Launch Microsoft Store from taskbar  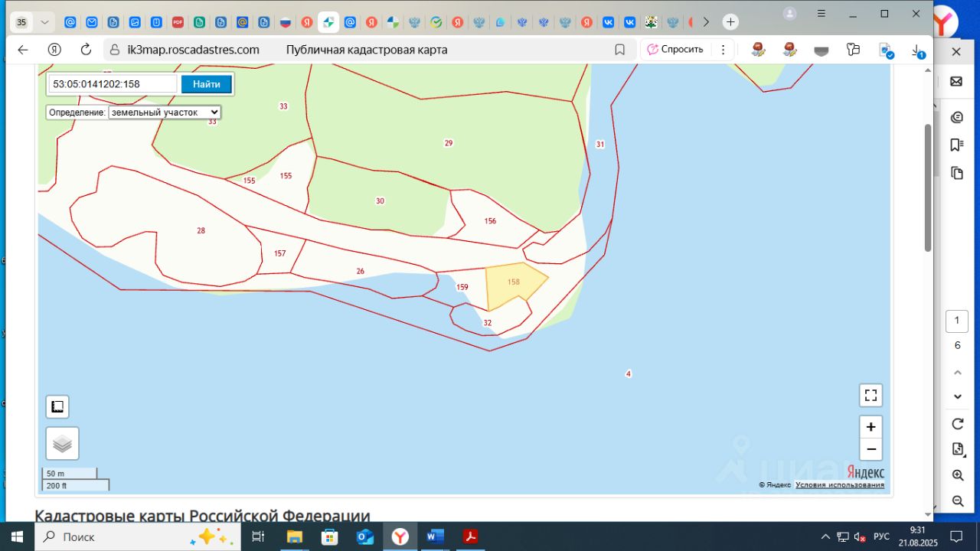point(329,536)
